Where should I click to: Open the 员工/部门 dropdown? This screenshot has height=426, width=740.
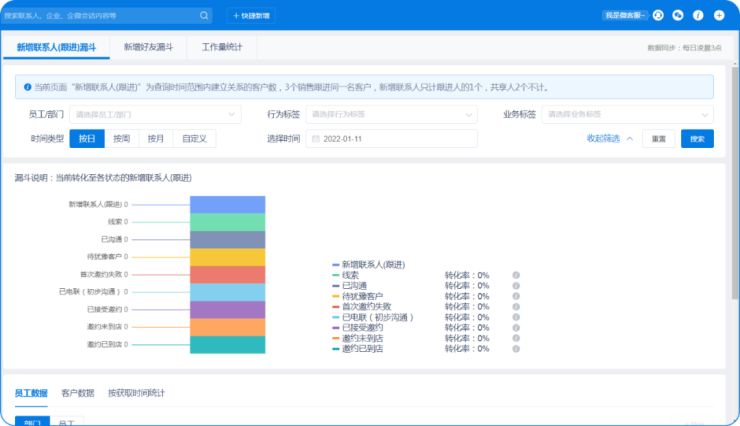(154, 115)
